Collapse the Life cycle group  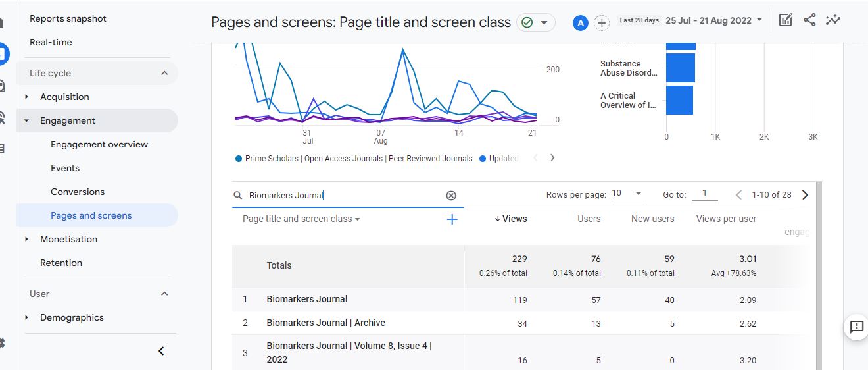(164, 73)
